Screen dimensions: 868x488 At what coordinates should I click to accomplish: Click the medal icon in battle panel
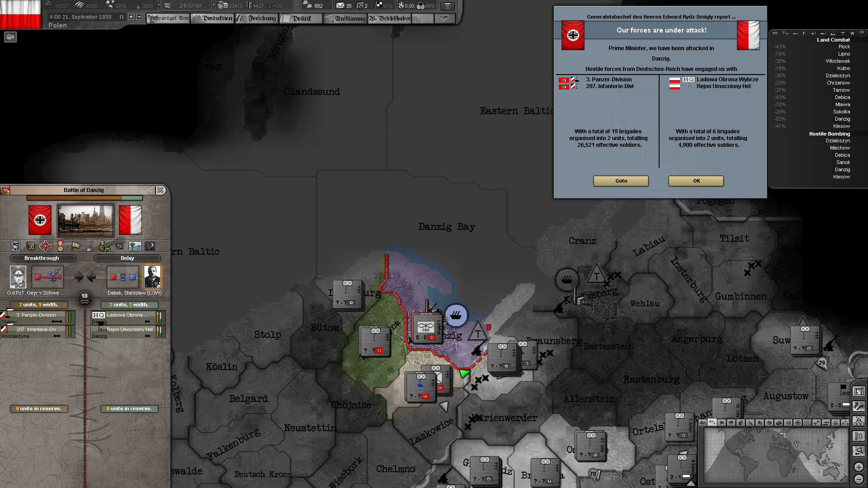pyautogui.click(x=60, y=246)
